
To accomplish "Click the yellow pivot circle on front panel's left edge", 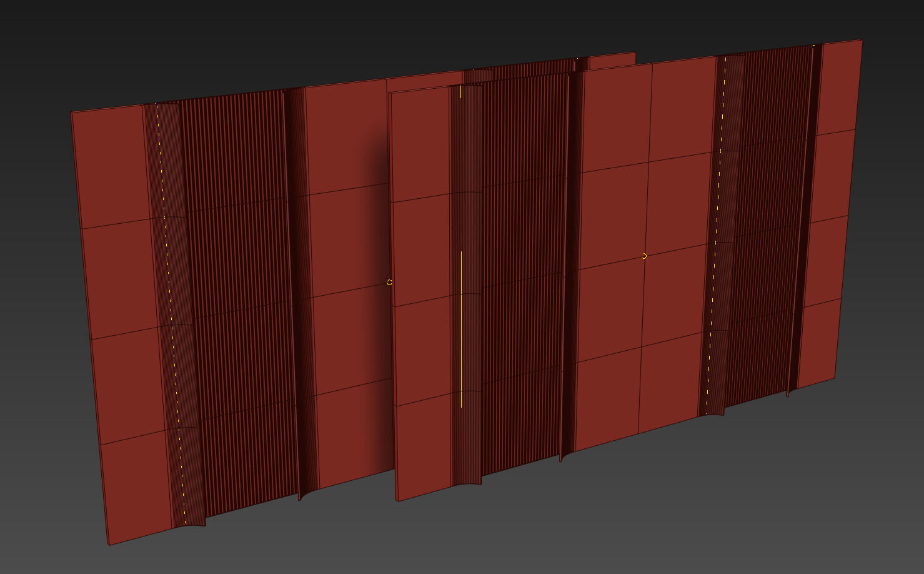I will coord(389,282).
